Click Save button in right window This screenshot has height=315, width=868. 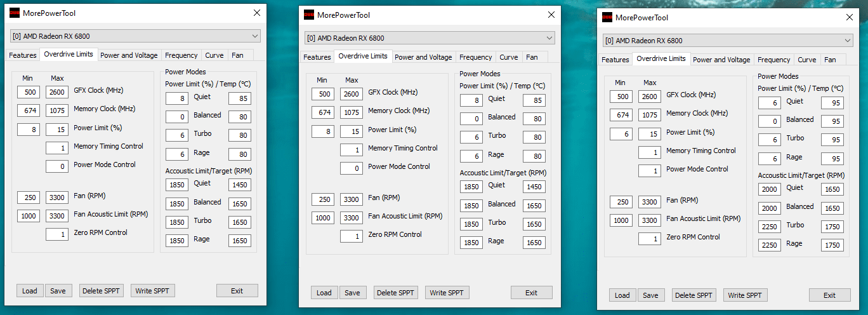650,295
